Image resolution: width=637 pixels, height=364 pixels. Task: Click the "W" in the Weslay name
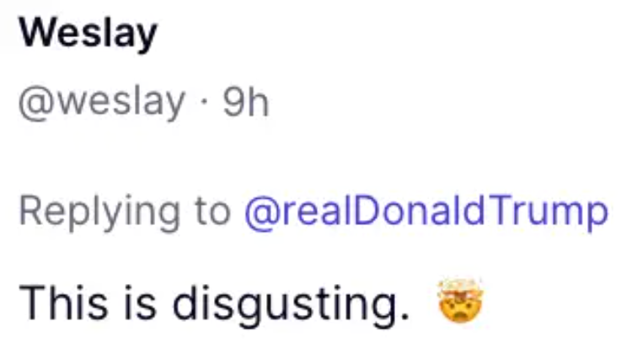pyautogui.click(x=36, y=34)
